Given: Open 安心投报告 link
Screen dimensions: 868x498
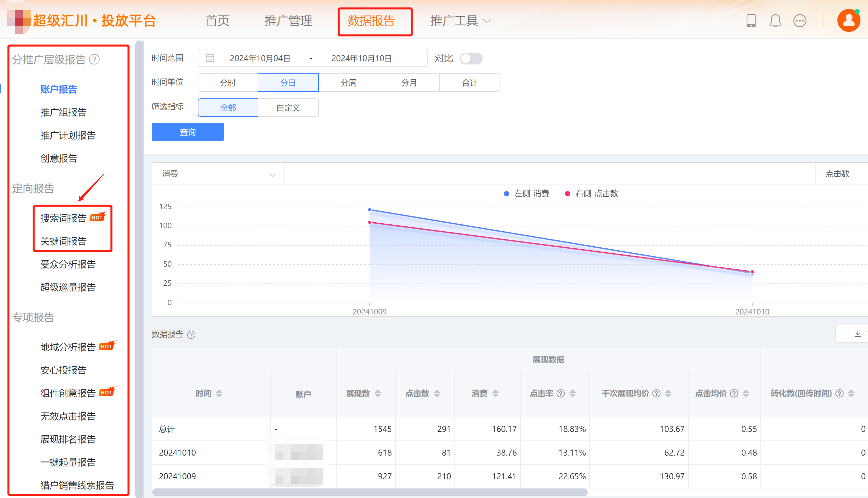Looking at the screenshot, I should (63, 370).
